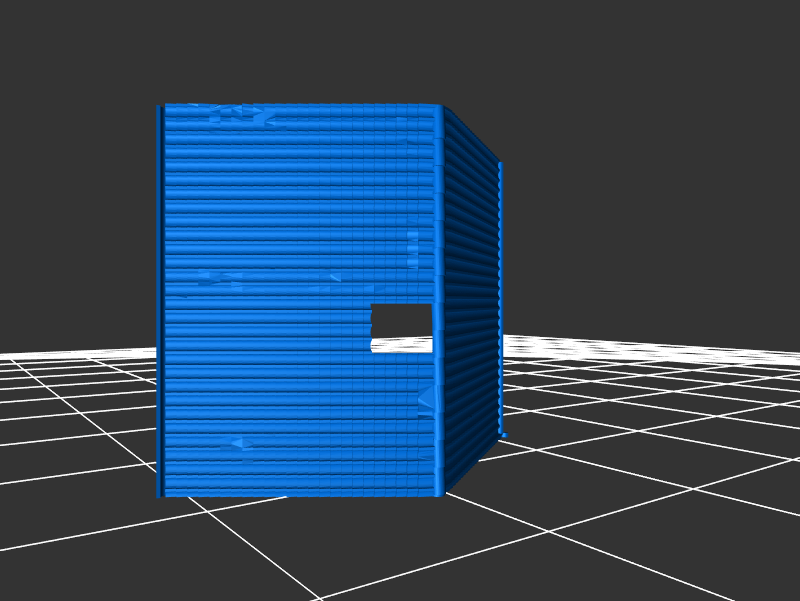Select the dark left vertical edge of the model

coord(160,300)
